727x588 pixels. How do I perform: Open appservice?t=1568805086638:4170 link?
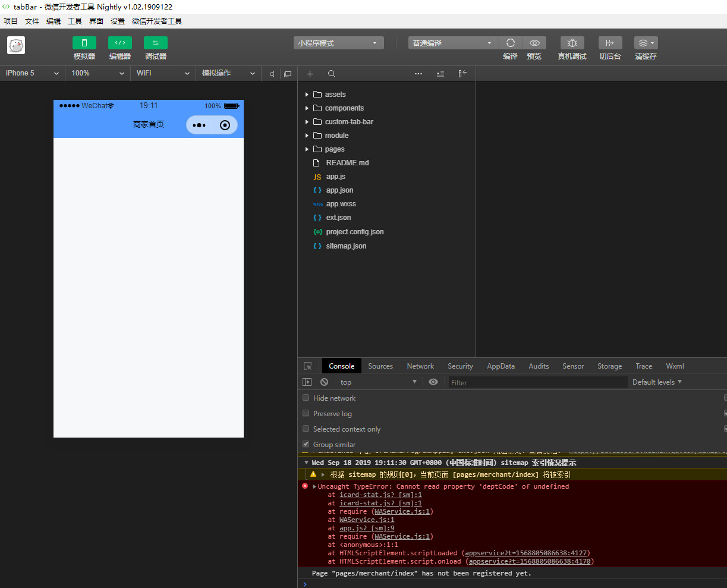tap(530, 561)
